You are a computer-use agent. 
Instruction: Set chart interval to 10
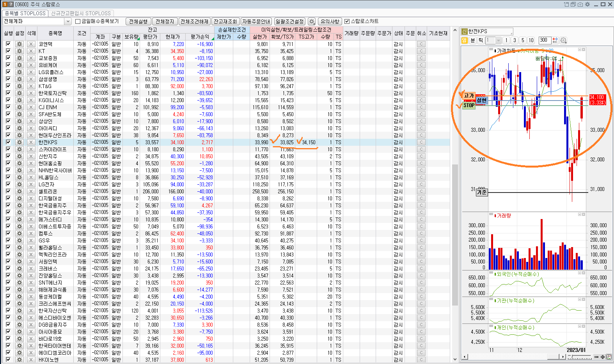pos(531,40)
